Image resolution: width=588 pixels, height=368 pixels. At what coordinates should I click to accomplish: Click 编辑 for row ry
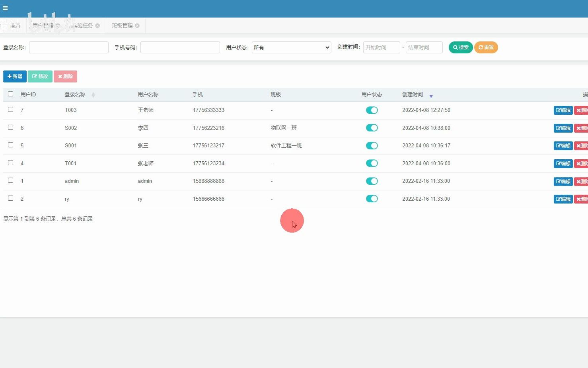pos(563,199)
